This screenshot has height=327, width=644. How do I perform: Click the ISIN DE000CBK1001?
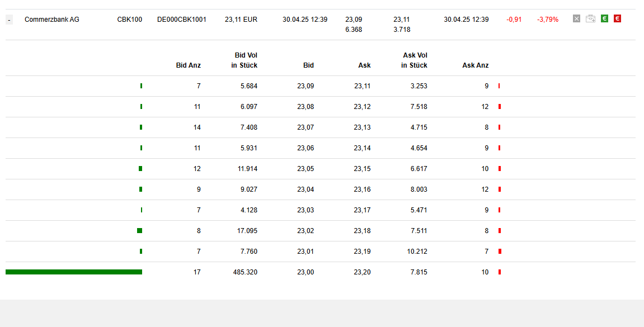coord(181,20)
